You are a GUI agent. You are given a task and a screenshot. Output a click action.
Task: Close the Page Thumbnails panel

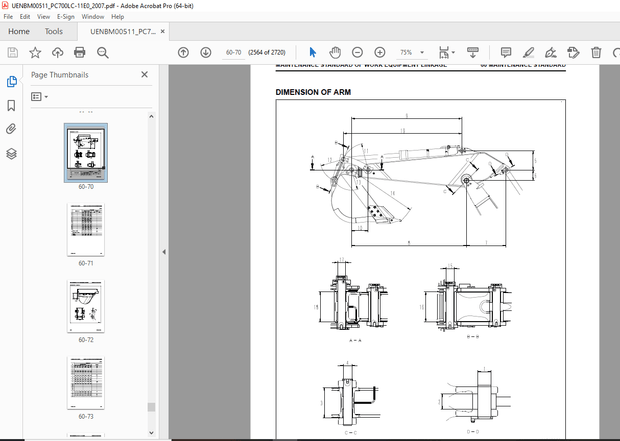[x=144, y=74]
